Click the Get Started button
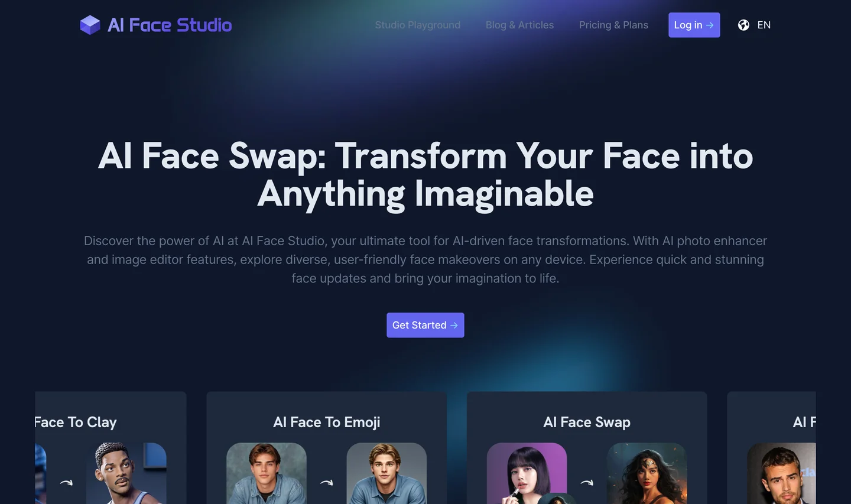This screenshot has height=504, width=851. (x=425, y=325)
